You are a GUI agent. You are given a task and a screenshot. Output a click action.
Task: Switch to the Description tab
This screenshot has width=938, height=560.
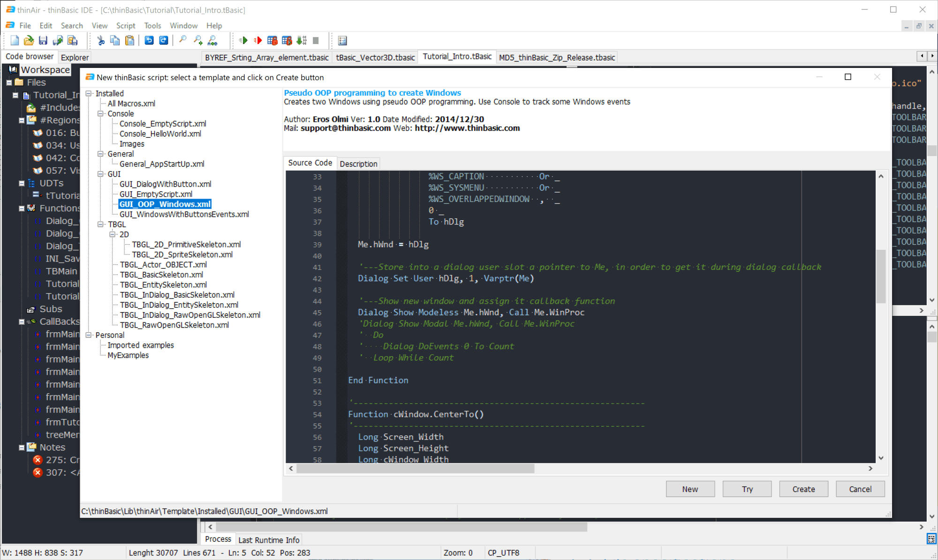pyautogui.click(x=358, y=164)
